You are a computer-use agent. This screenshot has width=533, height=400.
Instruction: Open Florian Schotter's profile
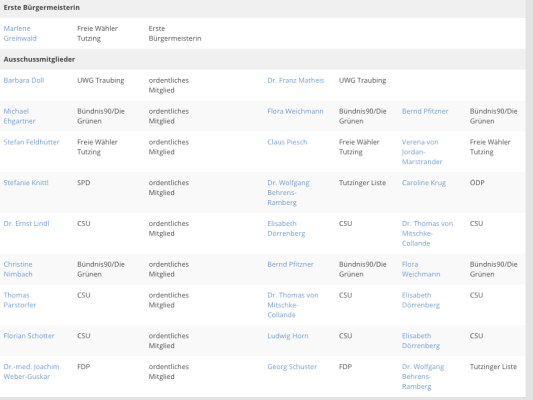tap(29, 336)
